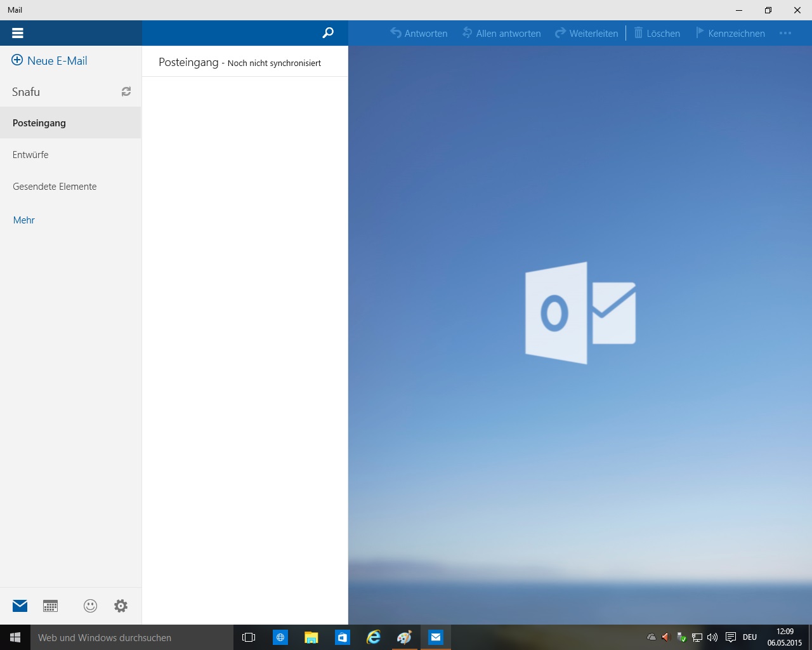This screenshot has height=650, width=812.
Task: Compose with Neue E-Mail
Action: coord(49,61)
